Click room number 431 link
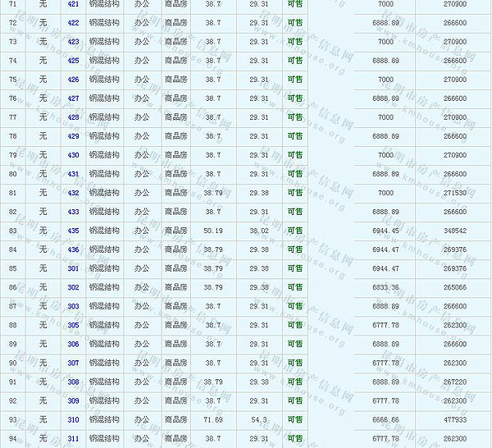This screenshot has height=448, width=492. click(x=73, y=174)
